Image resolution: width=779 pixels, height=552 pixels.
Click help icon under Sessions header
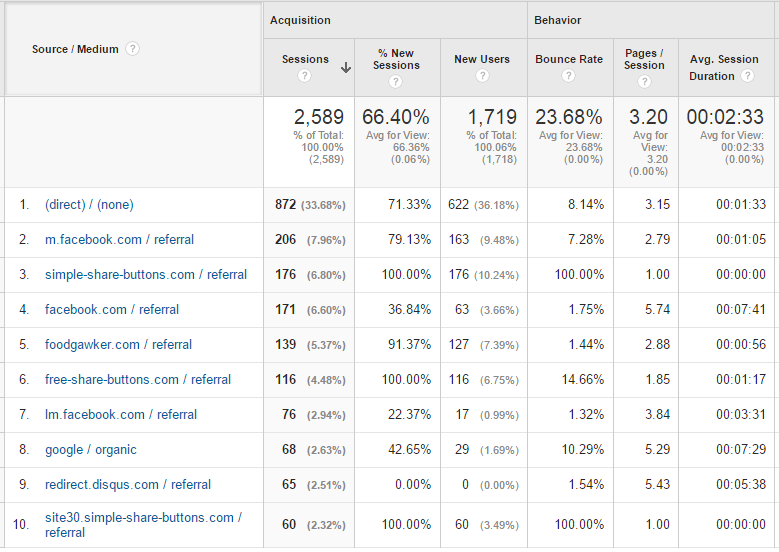coord(304,76)
